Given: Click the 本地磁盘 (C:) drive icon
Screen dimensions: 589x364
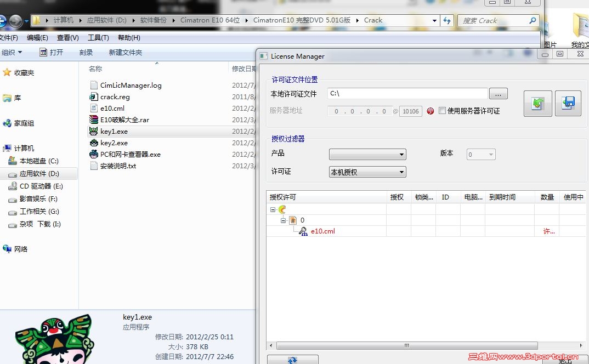Looking at the screenshot, I should coord(13,161).
